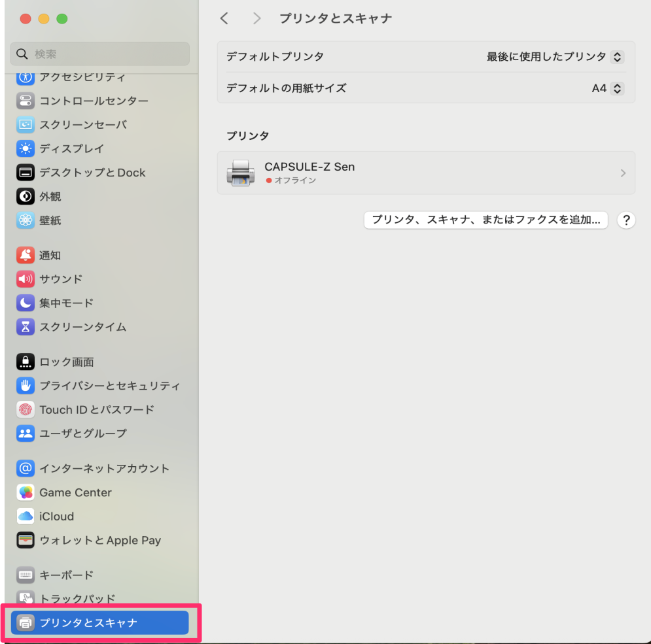Select サウンド in the sidebar
Screen dimensions: 651x644
[61, 279]
